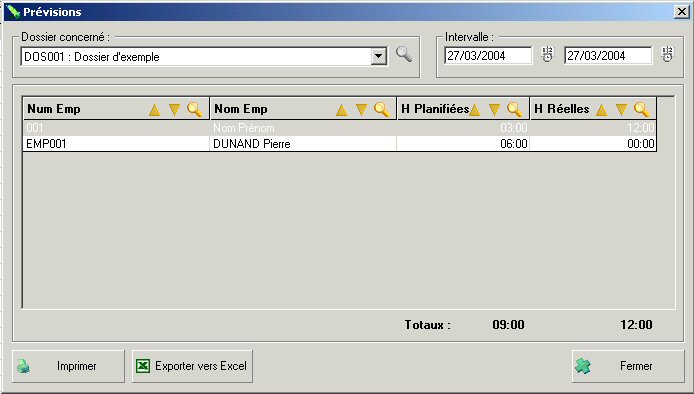Click the DOS001 dossier combo box field
694x394 pixels.
[x=204, y=57]
